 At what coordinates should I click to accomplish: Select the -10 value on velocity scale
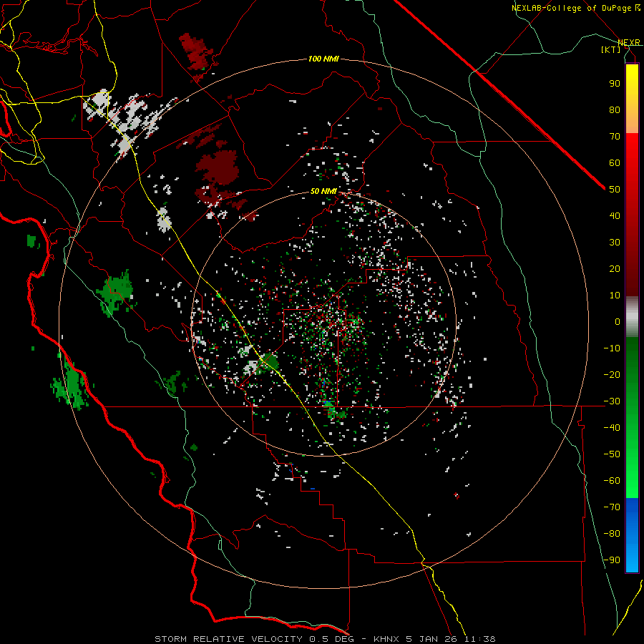pyautogui.click(x=612, y=348)
